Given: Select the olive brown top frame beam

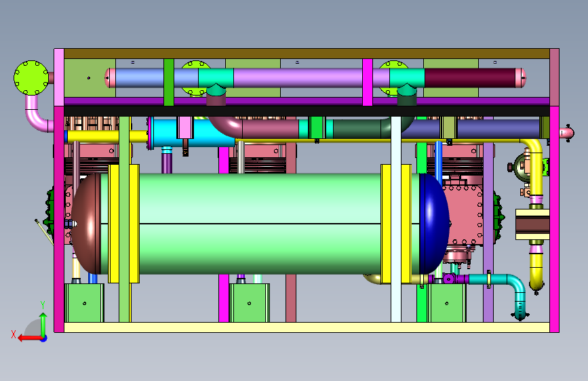Looking at the screenshot, I should click(x=307, y=54).
